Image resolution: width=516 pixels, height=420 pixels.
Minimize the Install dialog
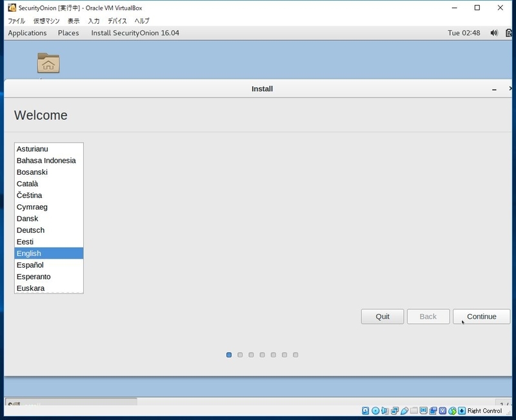494,89
